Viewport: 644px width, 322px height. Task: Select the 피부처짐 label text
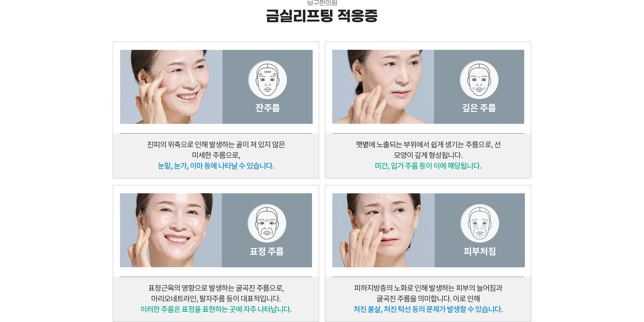tap(480, 251)
